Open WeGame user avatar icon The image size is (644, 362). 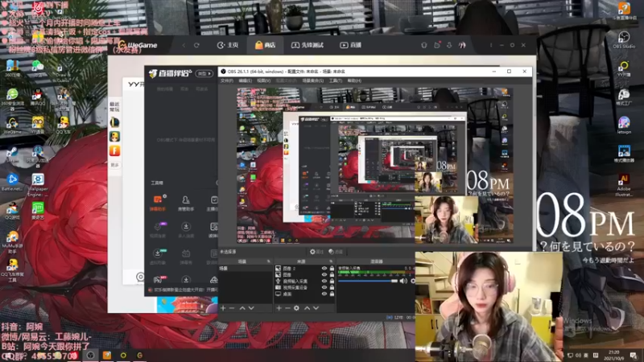(x=462, y=45)
